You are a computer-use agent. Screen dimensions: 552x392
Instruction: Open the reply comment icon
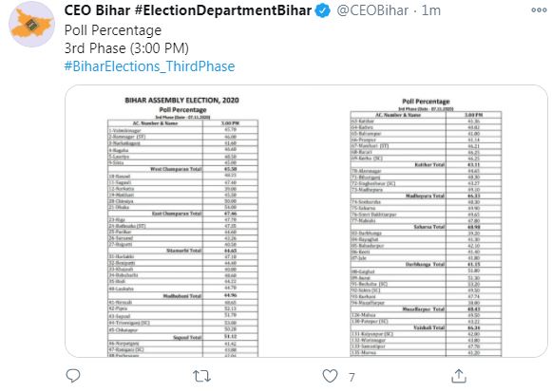pos(73,376)
